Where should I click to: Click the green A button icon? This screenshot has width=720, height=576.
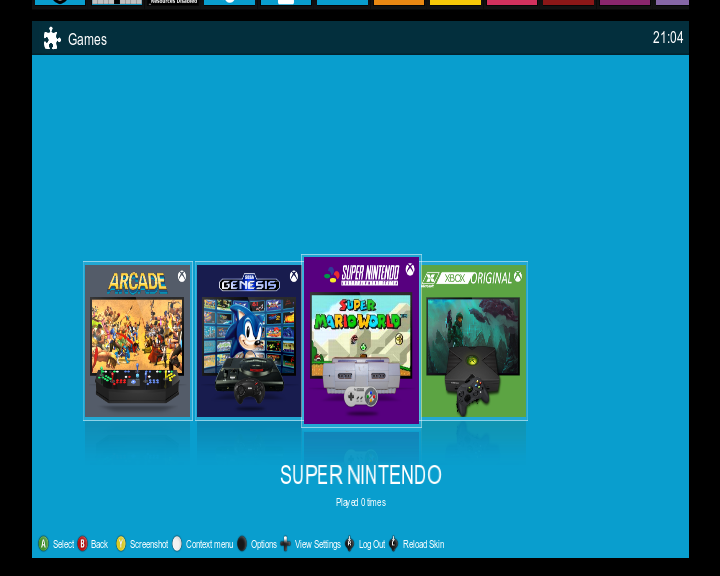tap(44, 544)
